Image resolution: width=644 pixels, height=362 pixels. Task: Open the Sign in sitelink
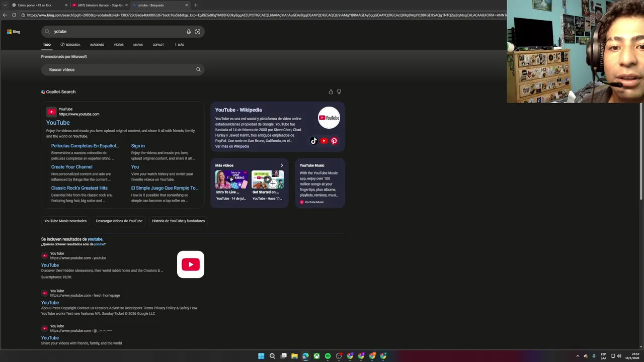click(138, 146)
